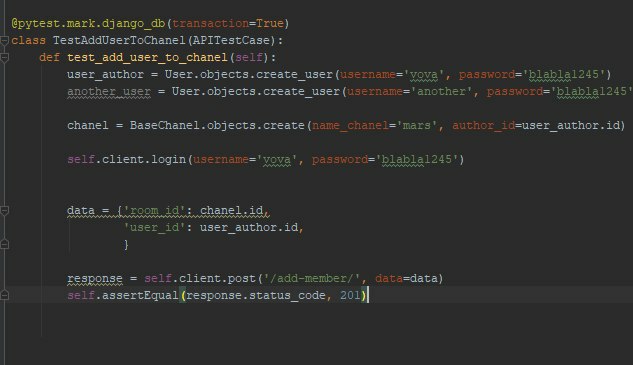Click the underlined response variable
This screenshot has height=365, width=633.
pos(94,278)
